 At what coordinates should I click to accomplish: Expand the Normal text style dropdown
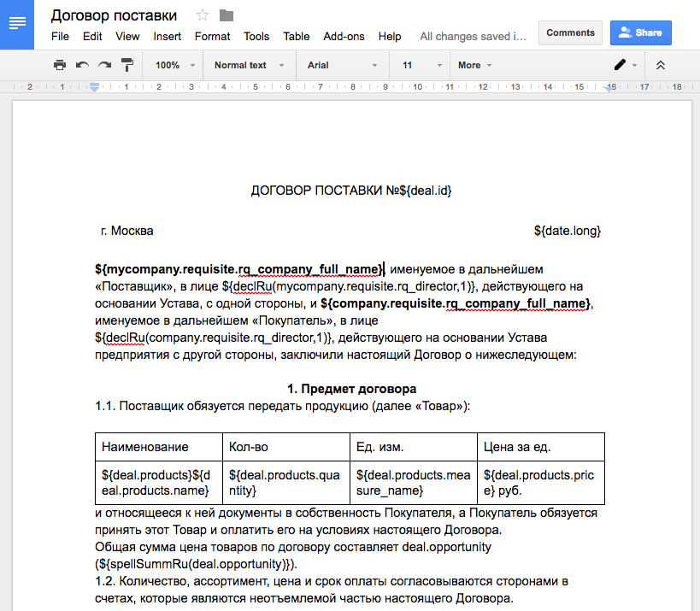[x=249, y=65]
